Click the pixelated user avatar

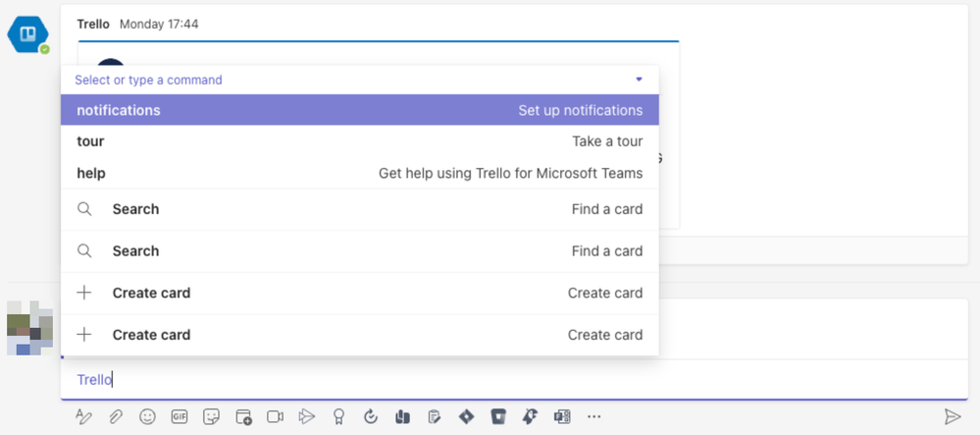[29, 327]
